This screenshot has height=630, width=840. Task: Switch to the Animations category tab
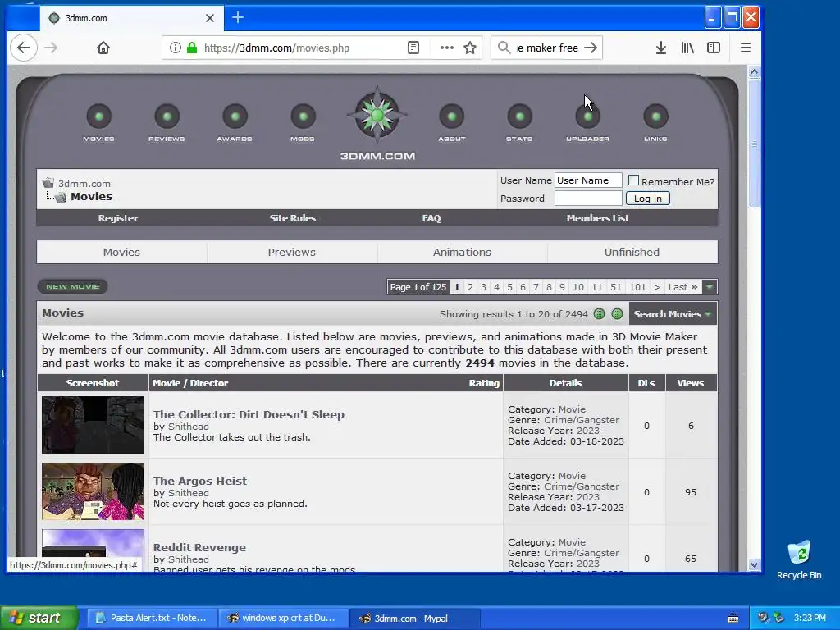click(462, 252)
